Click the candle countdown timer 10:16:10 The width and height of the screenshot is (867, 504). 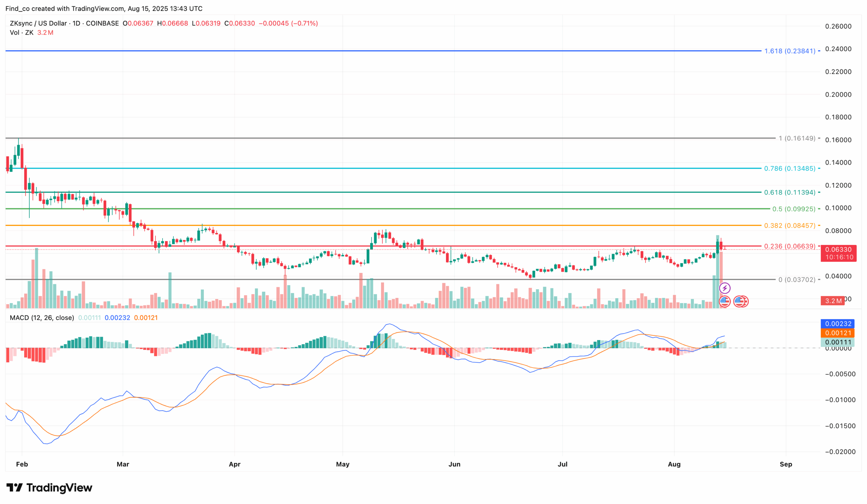(x=839, y=257)
